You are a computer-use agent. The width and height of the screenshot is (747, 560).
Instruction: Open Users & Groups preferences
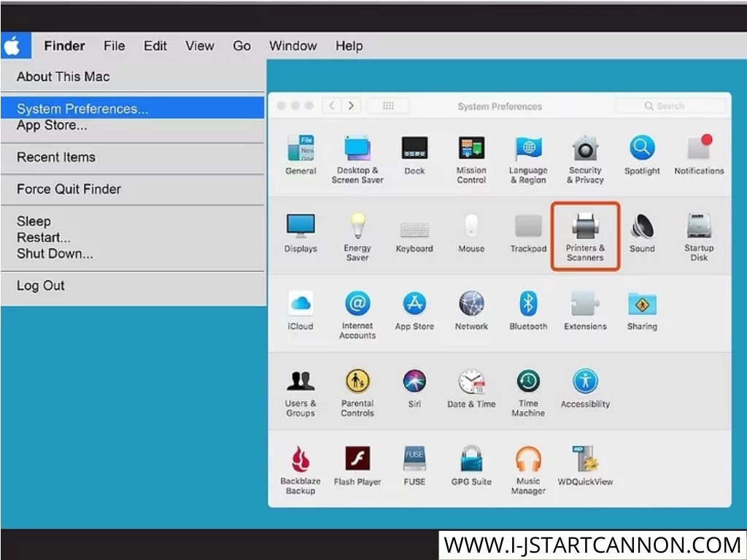[301, 393]
